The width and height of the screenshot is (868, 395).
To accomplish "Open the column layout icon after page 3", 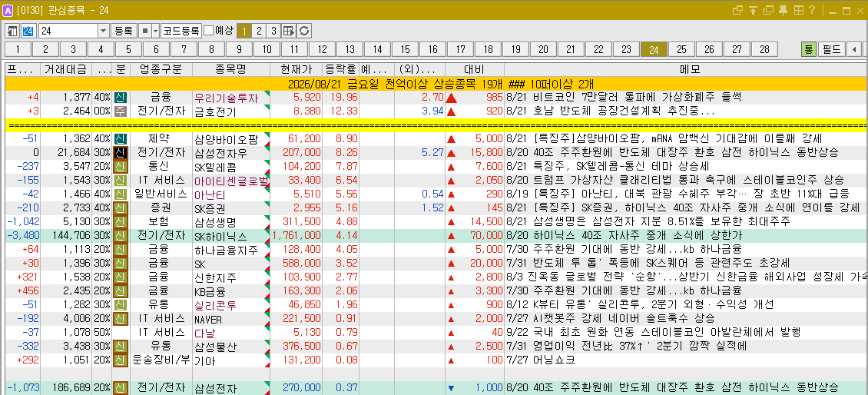I will [288, 31].
